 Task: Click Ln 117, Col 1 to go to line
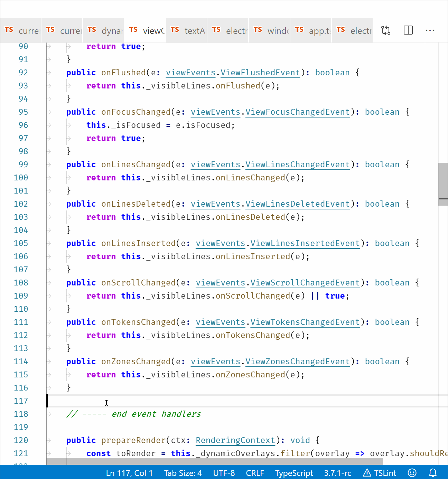click(x=130, y=473)
